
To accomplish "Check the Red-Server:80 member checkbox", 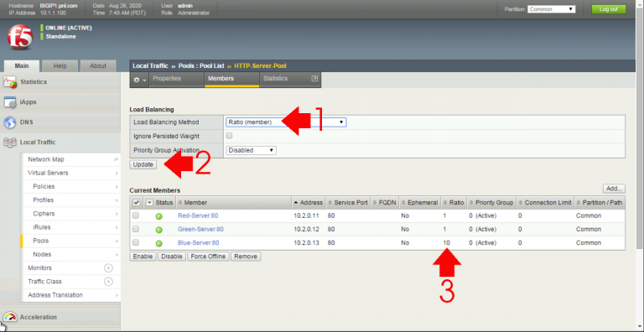I will (136, 215).
